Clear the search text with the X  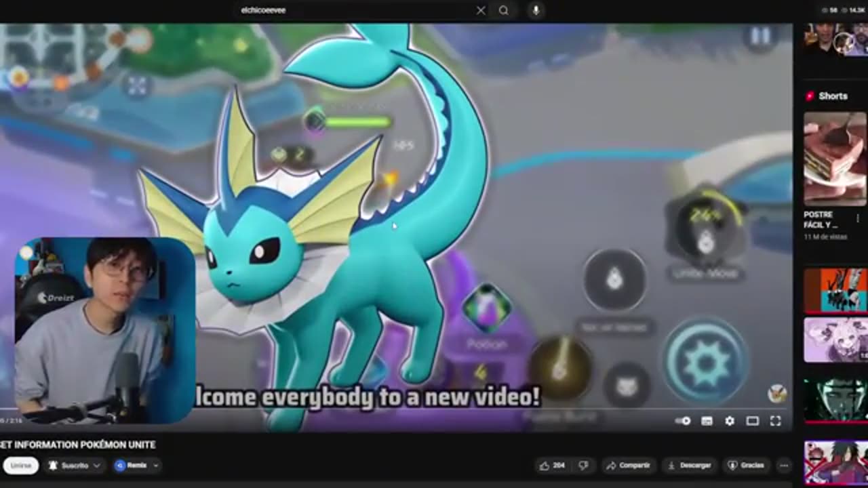pos(481,10)
